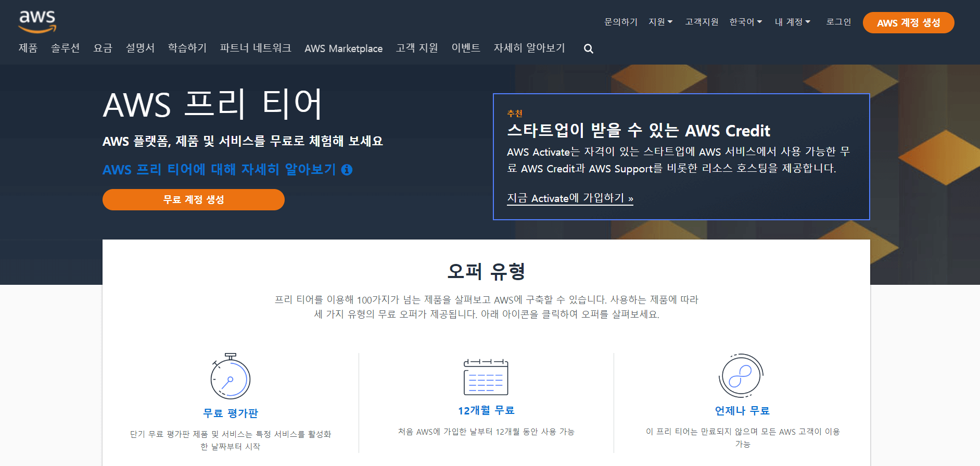Viewport: 980px width, 466px height.
Task: Open the 학습하기 menu
Action: point(187,48)
